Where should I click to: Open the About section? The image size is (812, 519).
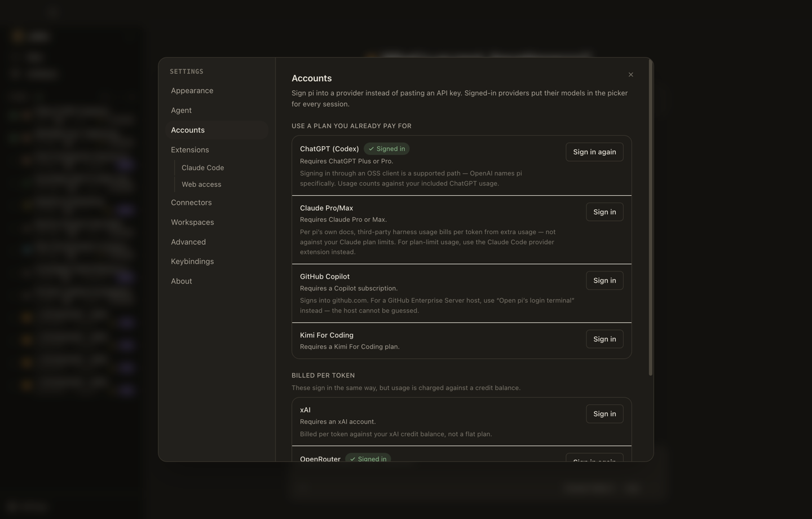click(217, 281)
